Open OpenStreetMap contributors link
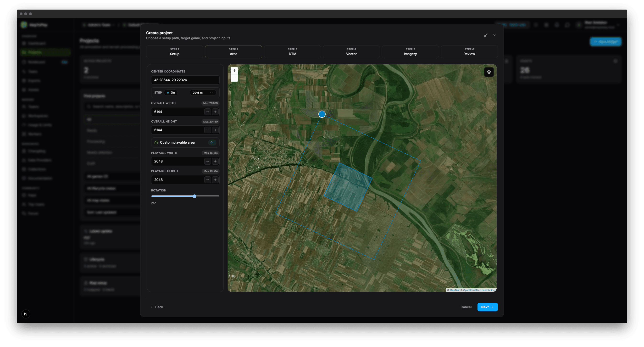644x347 pixels. pos(479,290)
